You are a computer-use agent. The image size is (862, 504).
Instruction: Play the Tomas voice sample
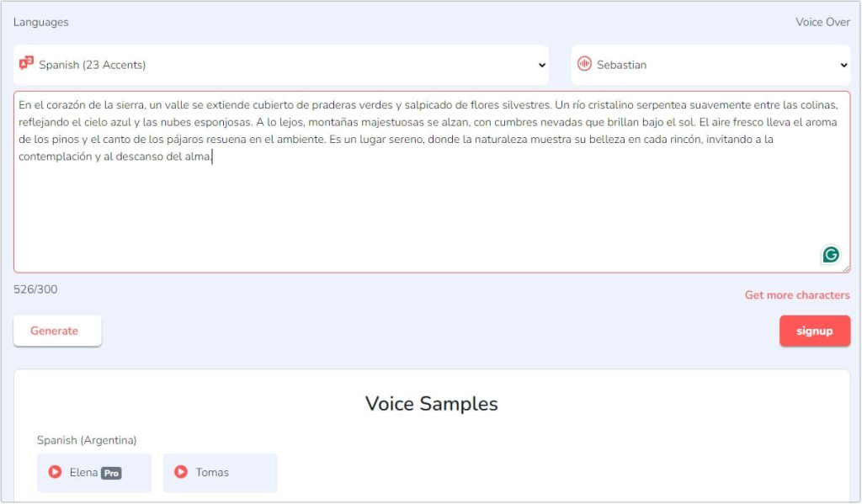[180, 472]
